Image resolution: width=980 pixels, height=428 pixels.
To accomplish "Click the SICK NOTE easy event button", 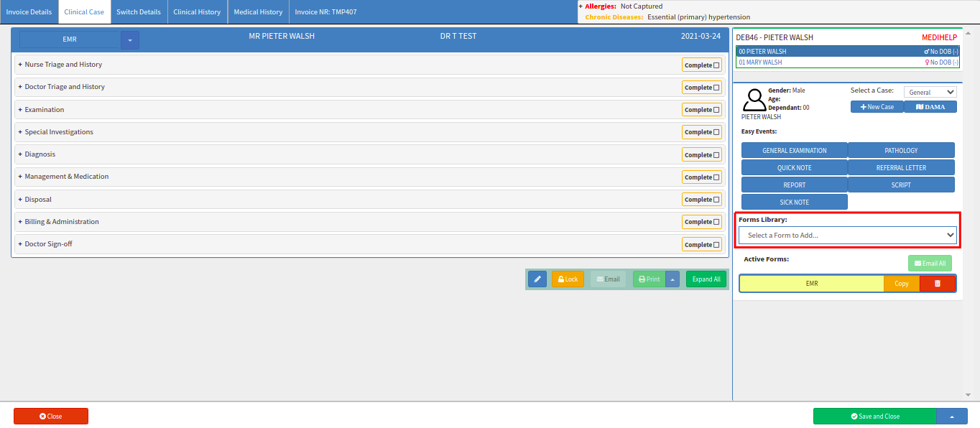I will click(x=795, y=202).
